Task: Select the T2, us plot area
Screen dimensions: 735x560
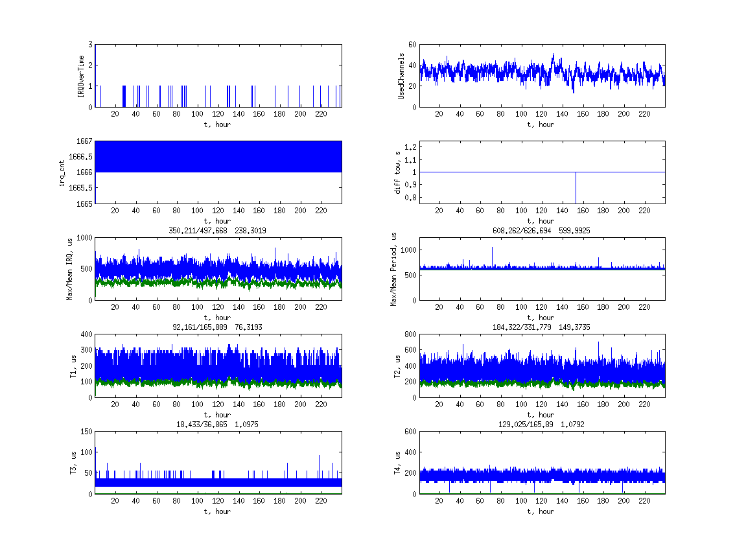Action: pos(542,365)
